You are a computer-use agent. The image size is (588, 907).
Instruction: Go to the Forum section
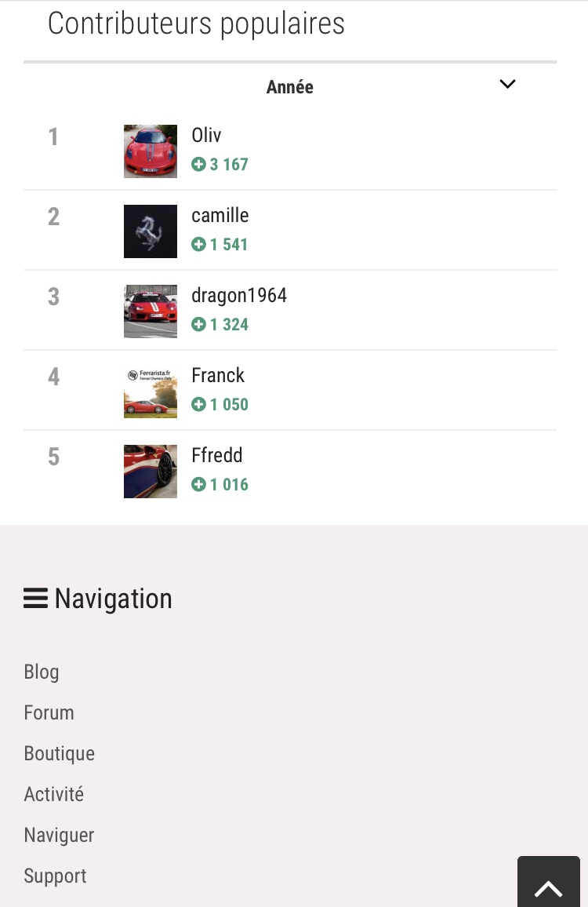[49, 713]
